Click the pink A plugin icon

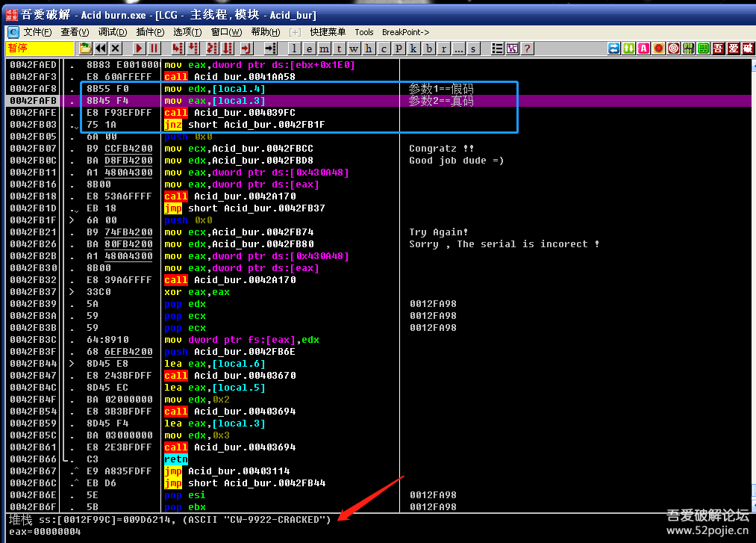pos(644,49)
